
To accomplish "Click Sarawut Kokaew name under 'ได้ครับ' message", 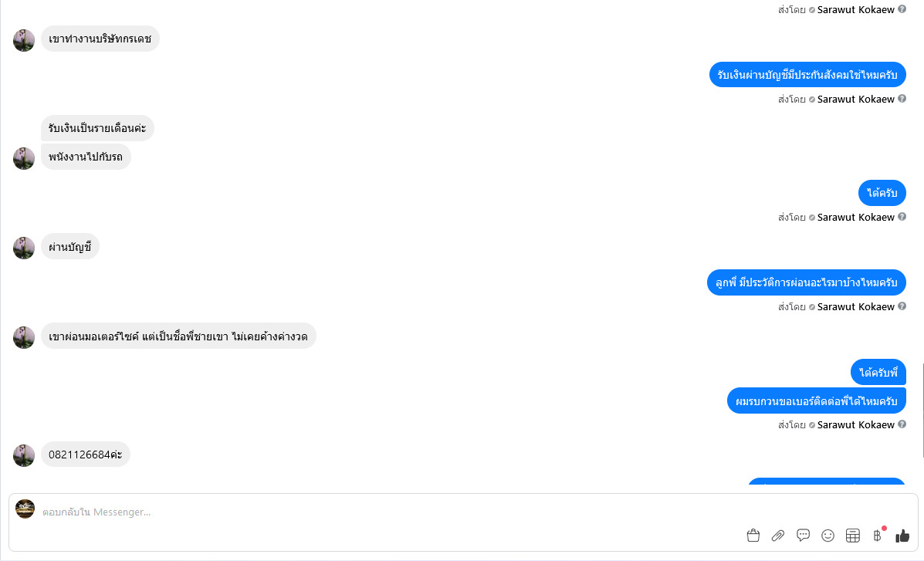I will click(855, 217).
